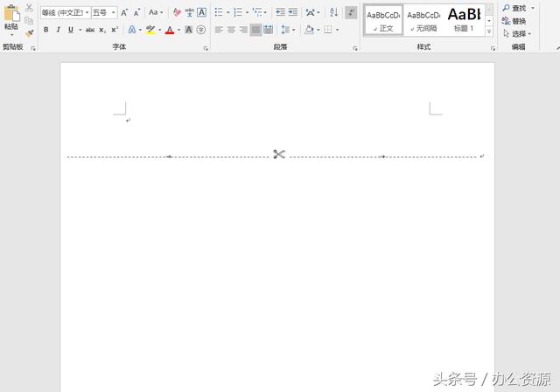Viewport: 560px width, 392px height.
Task: Decrease paragraph indent icon
Action: click(x=280, y=12)
